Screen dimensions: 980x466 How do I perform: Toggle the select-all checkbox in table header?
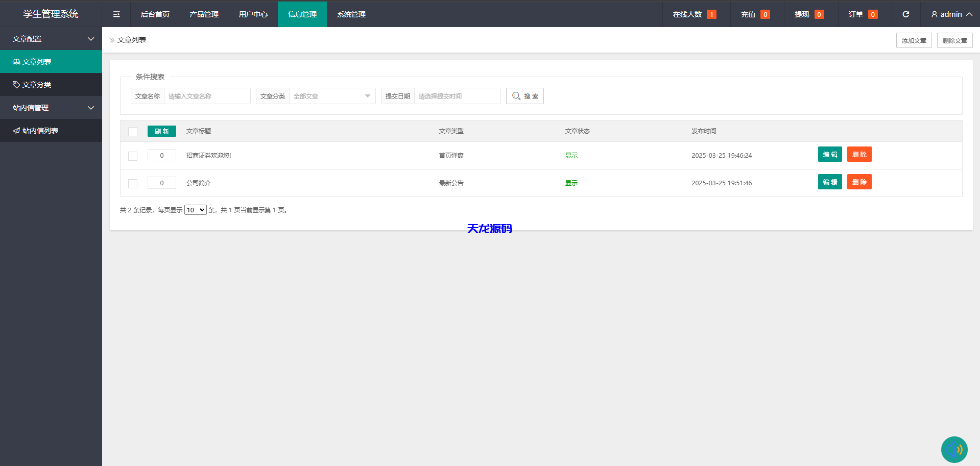pos(133,132)
